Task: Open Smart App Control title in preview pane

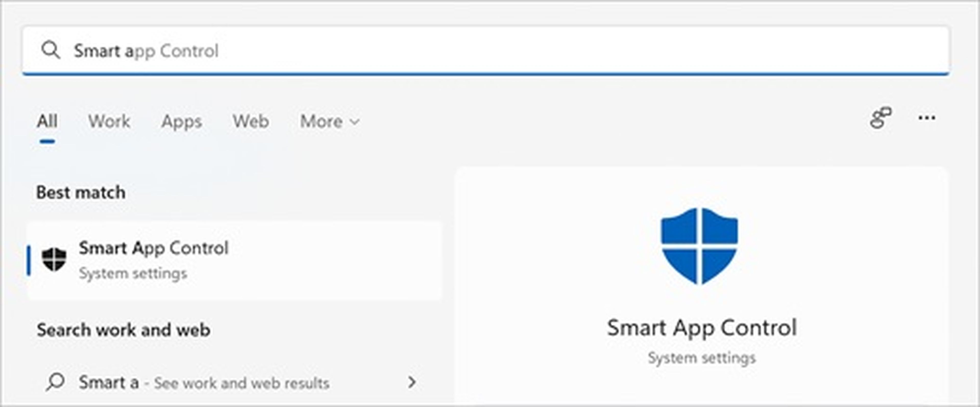Action: tap(702, 328)
